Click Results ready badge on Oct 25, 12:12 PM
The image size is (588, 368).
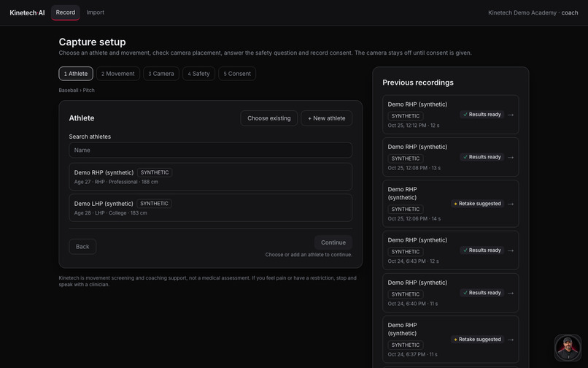(482, 115)
